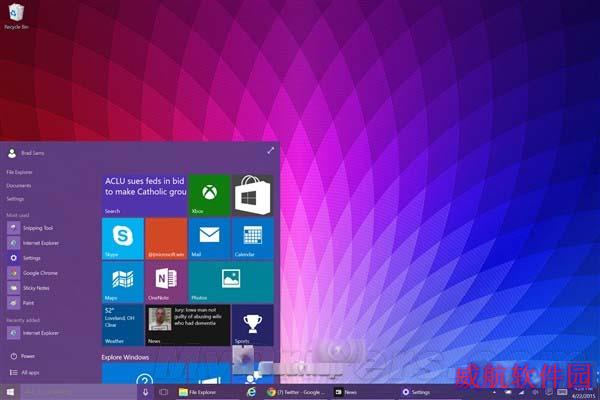Show hidden system tray icons
This screenshot has width=600, height=400.
(x=494, y=392)
